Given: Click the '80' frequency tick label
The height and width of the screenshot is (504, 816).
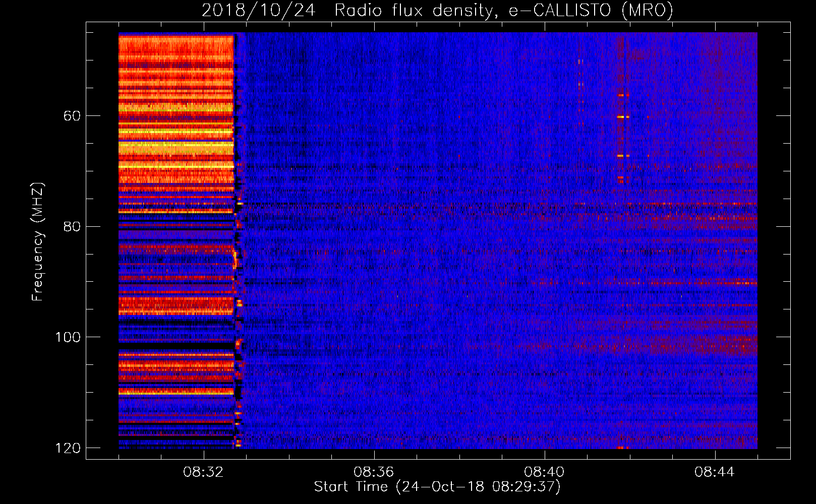Looking at the screenshot, I should click(72, 226).
